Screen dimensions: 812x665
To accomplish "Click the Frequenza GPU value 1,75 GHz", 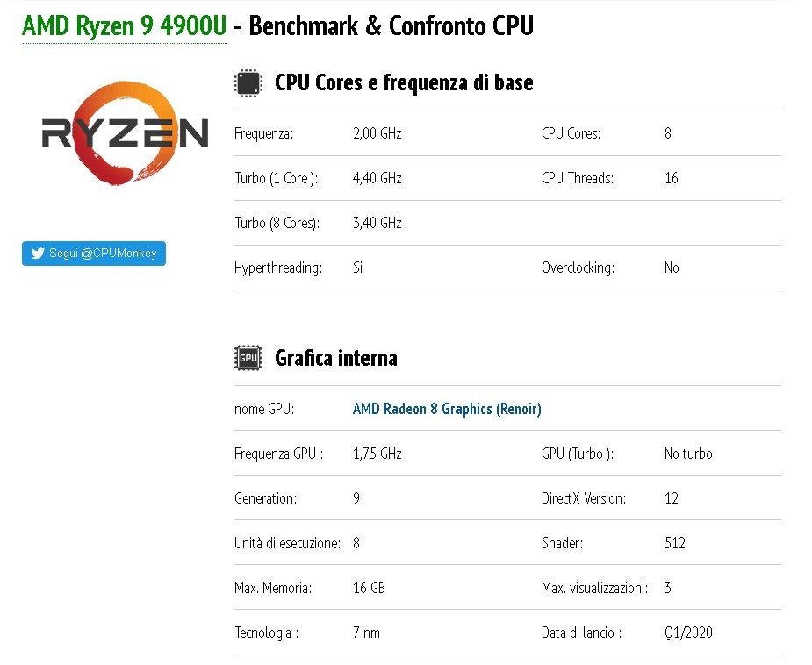I will 377,454.
